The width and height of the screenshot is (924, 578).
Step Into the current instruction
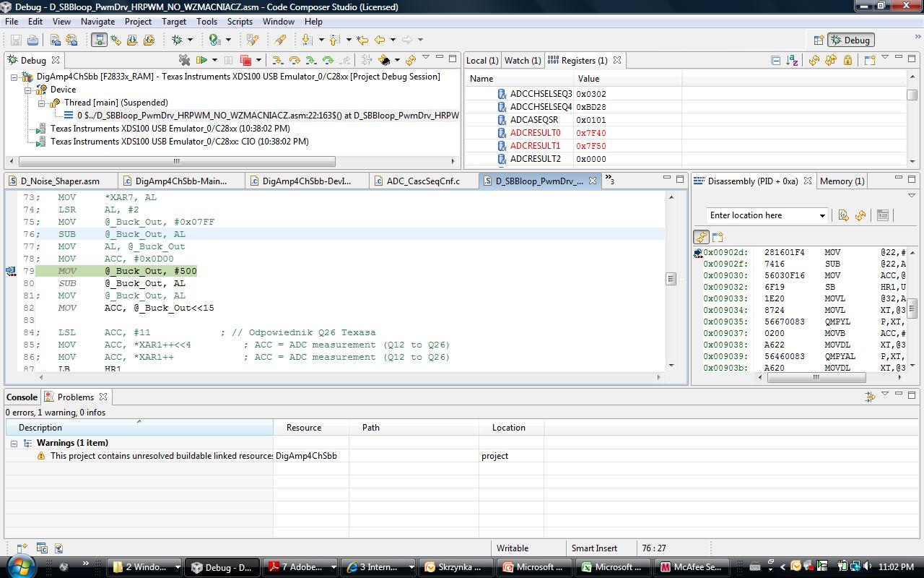click(x=278, y=59)
